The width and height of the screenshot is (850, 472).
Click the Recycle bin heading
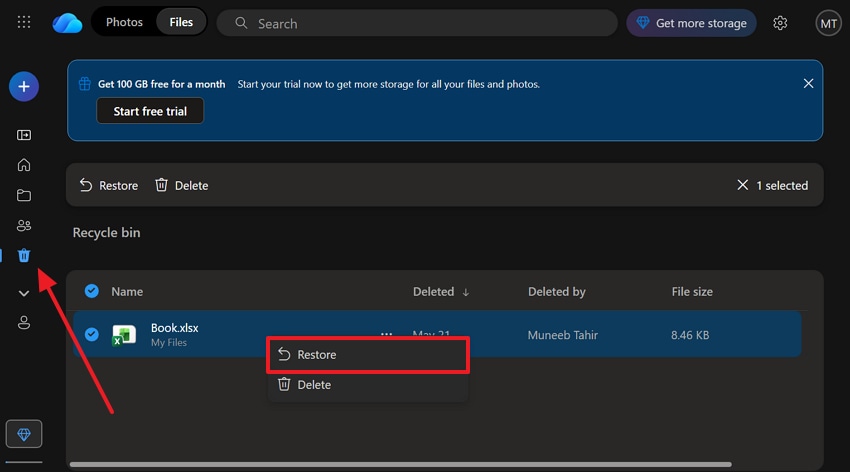[106, 232]
